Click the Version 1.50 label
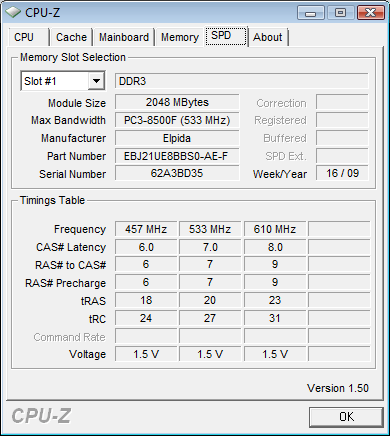Viewport: 390px width, 436px height. click(x=338, y=388)
